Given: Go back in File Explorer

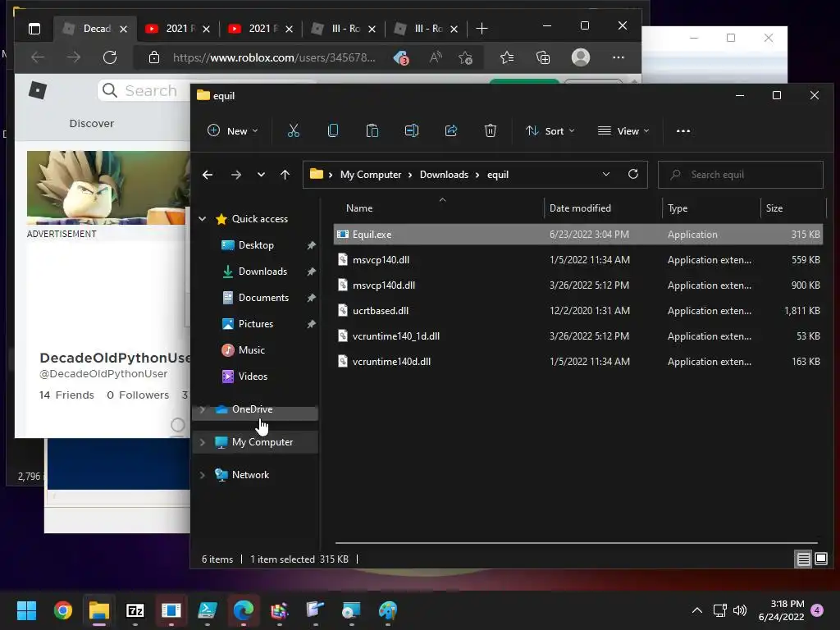Looking at the screenshot, I should click(208, 175).
